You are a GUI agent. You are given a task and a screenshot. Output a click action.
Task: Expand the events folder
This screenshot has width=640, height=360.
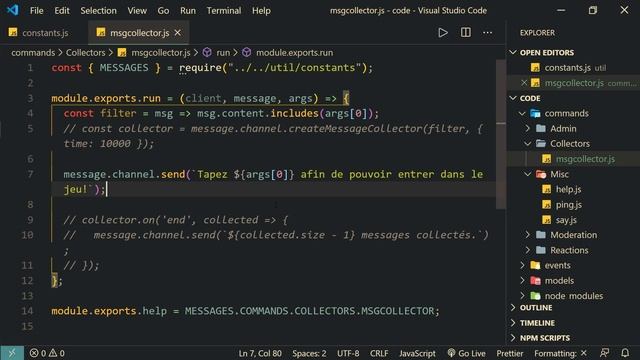tap(522, 265)
